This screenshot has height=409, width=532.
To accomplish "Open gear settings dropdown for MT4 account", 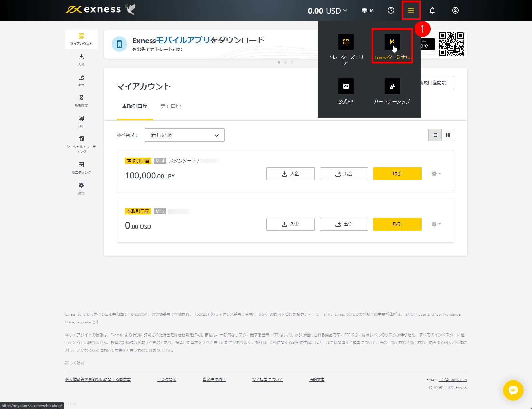I will tap(436, 174).
